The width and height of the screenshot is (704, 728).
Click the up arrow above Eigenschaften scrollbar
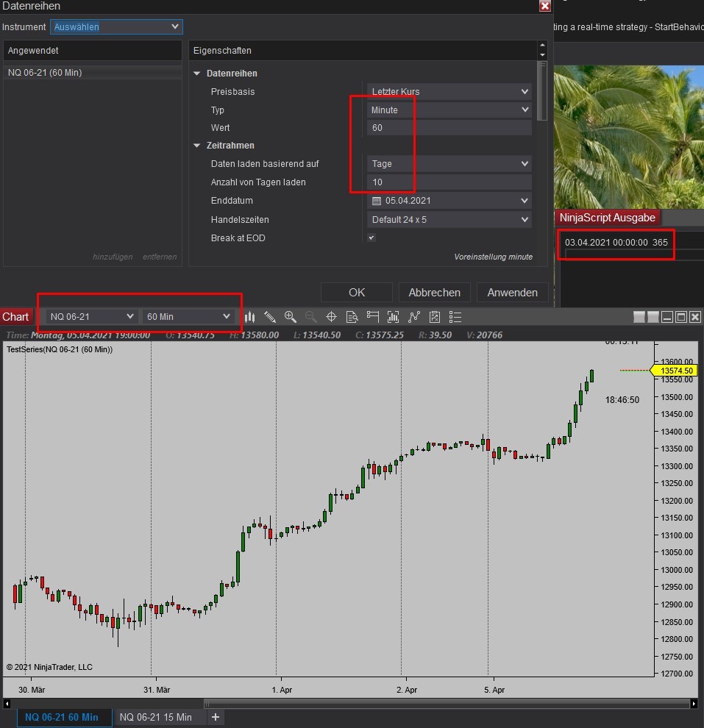542,45
